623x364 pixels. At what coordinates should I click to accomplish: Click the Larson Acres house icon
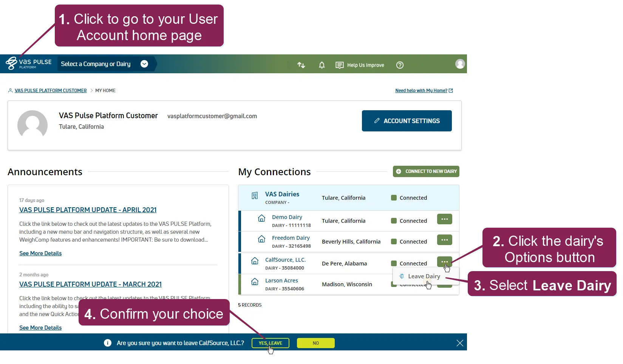pyautogui.click(x=255, y=282)
